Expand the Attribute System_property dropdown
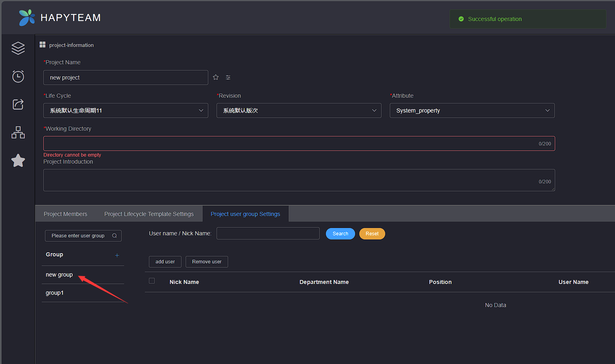The width and height of the screenshot is (615, 364). coord(472,110)
